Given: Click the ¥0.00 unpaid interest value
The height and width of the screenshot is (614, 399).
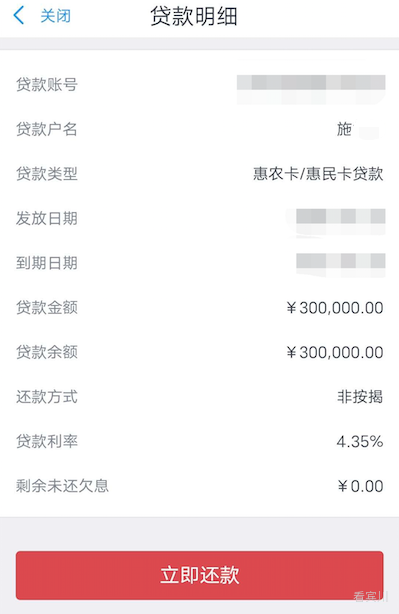Looking at the screenshot, I should [x=360, y=486].
